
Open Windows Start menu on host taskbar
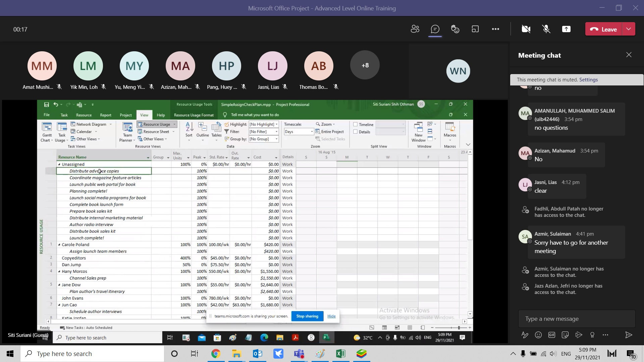10,354
